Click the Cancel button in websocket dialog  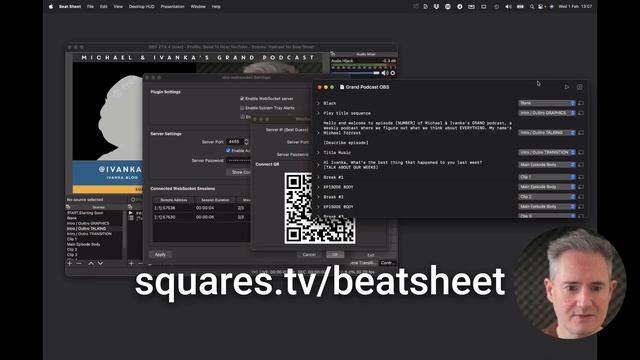tap(309, 254)
